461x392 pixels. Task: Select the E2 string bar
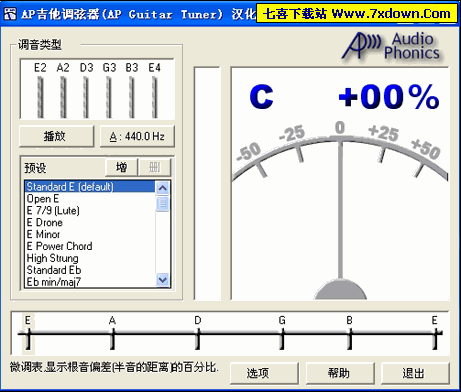[40, 97]
